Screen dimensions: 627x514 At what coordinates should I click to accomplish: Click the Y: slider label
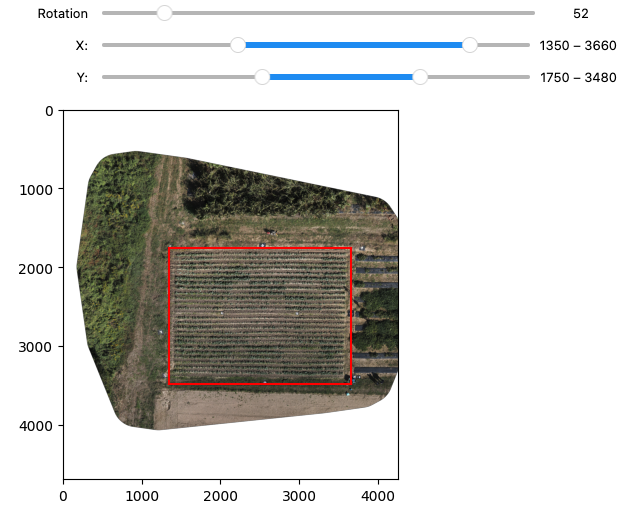coord(82,78)
